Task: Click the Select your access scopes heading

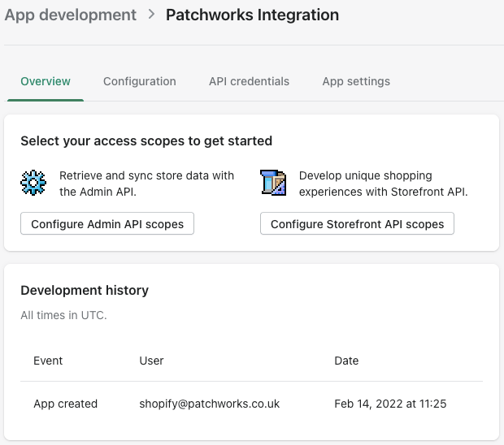Action: [x=146, y=140]
